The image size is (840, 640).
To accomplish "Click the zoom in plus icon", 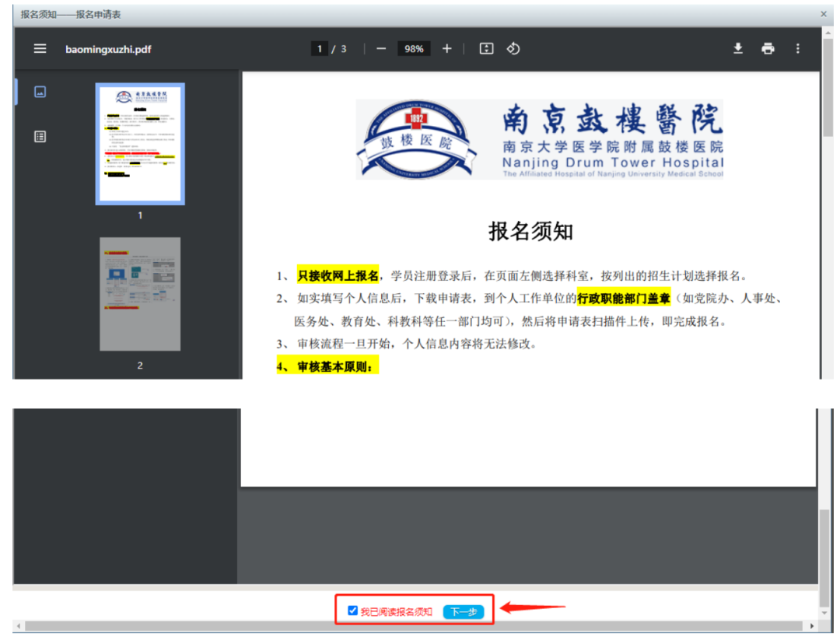I will pyautogui.click(x=446, y=49).
